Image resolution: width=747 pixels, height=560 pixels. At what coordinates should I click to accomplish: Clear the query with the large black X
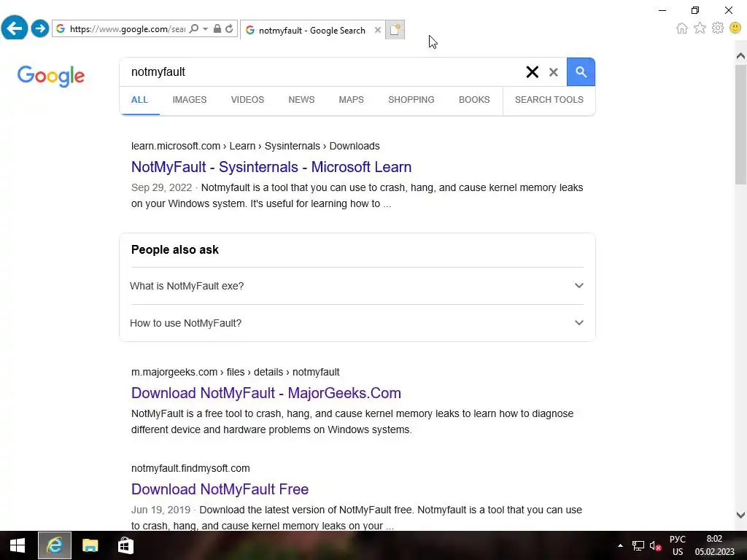pyautogui.click(x=532, y=72)
